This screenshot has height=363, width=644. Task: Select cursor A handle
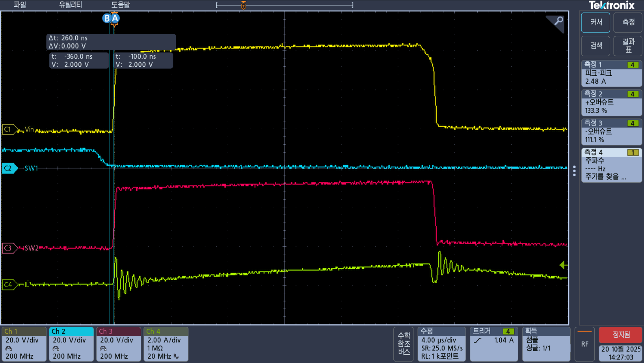(x=115, y=18)
